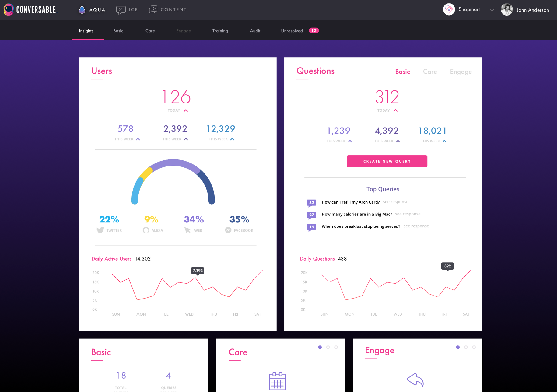The width and height of the screenshot is (557, 392).
Task: Click the 32 count query bubble icon
Action: coord(311,203)
